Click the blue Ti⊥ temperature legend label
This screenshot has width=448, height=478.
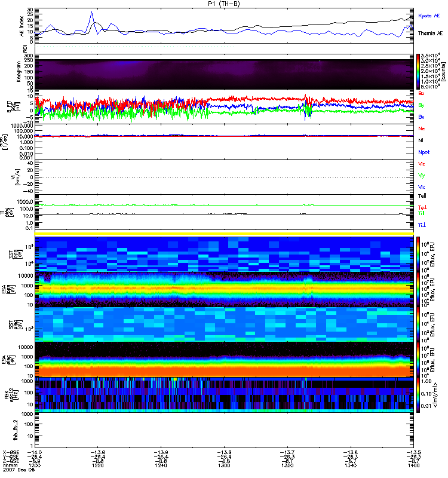click(x=422, y=225)
